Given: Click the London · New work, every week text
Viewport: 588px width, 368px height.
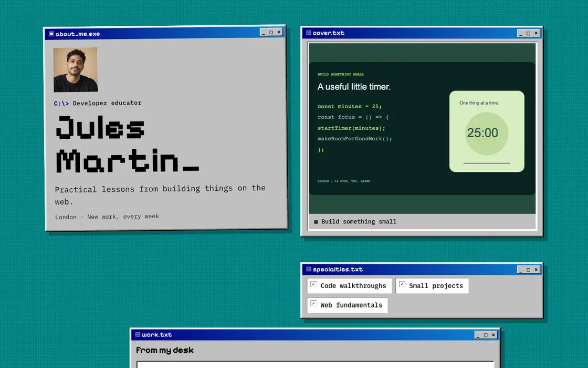Looking at the screenshot, I should click(x=107, y=217).
